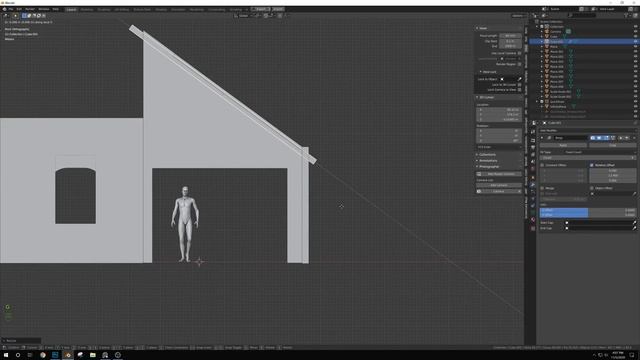Open the Scene properties tab icon

click(533, 161)
